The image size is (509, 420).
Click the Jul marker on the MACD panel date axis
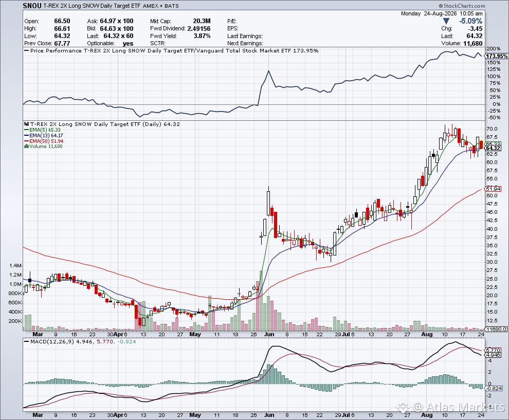tap(346, 415)
